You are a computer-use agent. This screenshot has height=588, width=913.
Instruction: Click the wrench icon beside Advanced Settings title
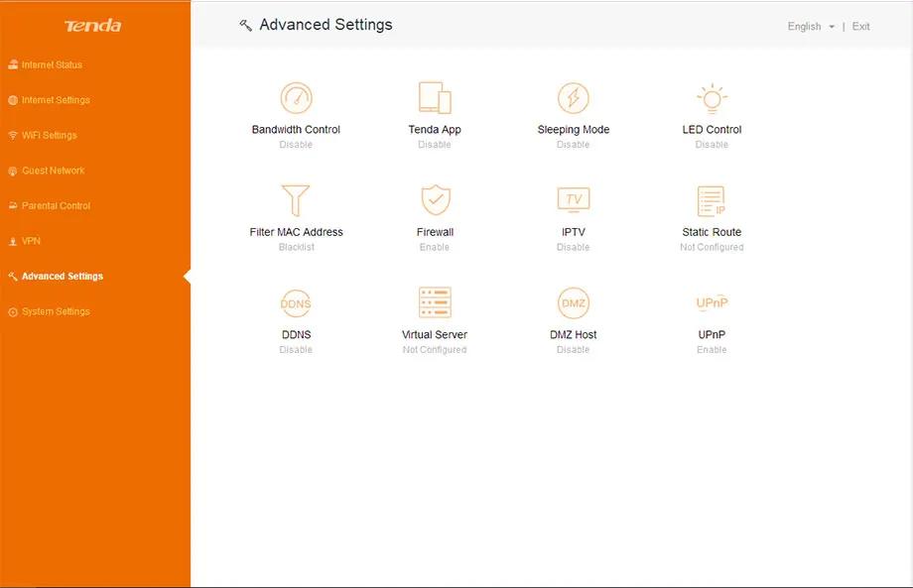(246, 25)
